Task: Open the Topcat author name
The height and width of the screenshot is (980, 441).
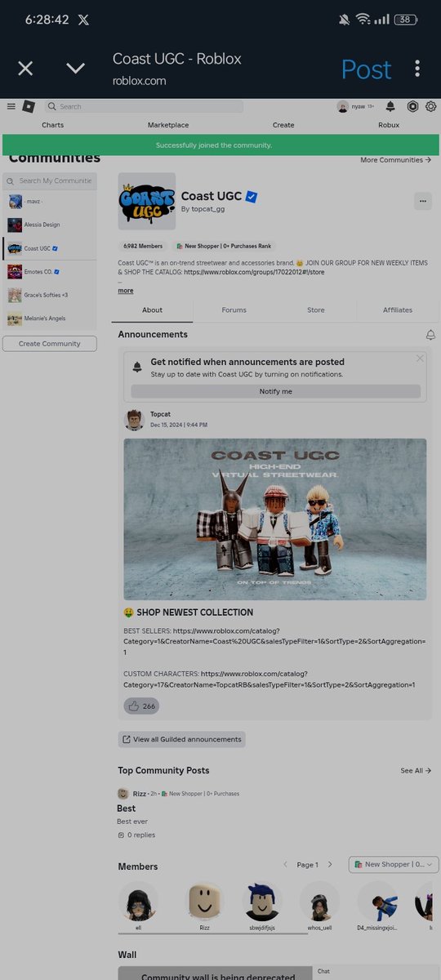Action: [x=162, y=415]
